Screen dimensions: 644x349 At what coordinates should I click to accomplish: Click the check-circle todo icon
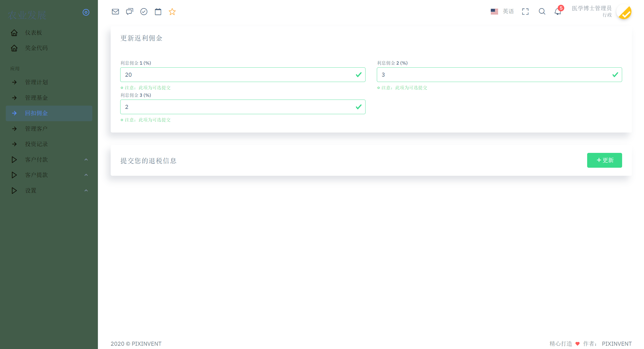pyautogui.click(x=144, y=12)
